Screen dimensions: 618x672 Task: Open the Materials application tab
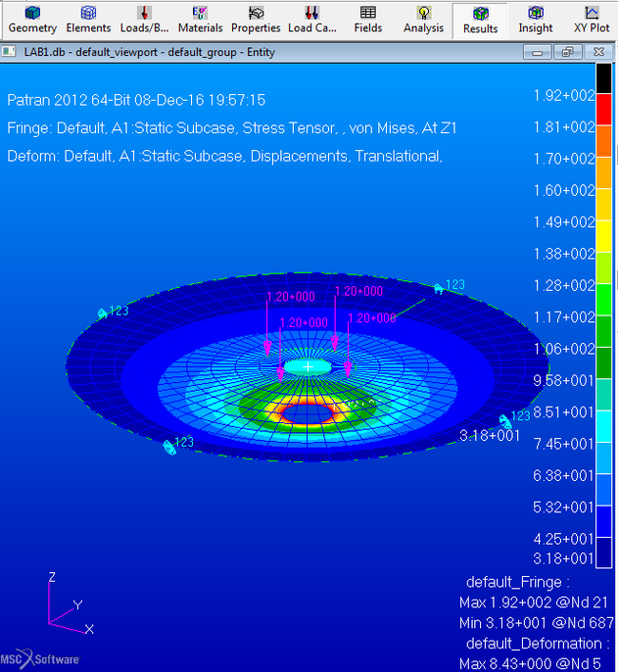pyautogui.click(x=200, y=21)
